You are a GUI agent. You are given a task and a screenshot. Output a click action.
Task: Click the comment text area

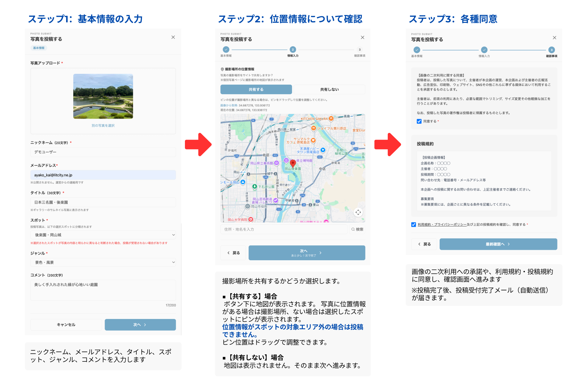pos(103,290)
